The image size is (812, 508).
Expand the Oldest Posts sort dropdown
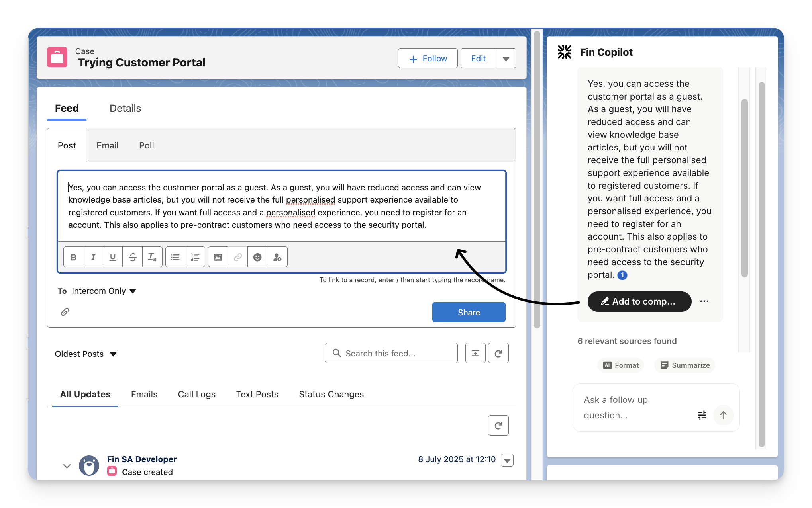click(x=86, y=354)
